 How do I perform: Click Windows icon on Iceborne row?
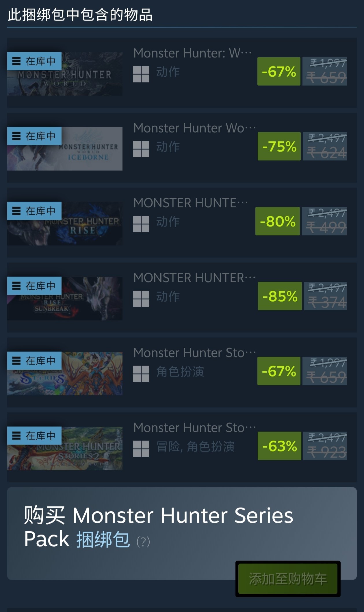click(141, 149)
